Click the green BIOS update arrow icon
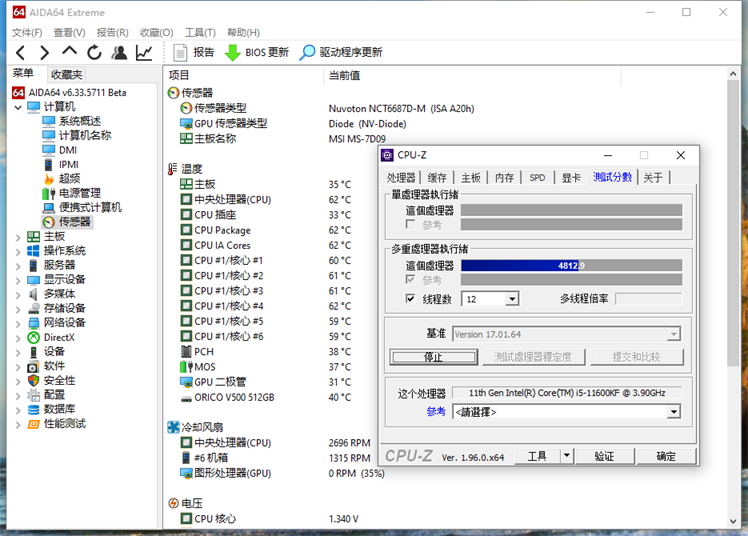 coord(232,52)
